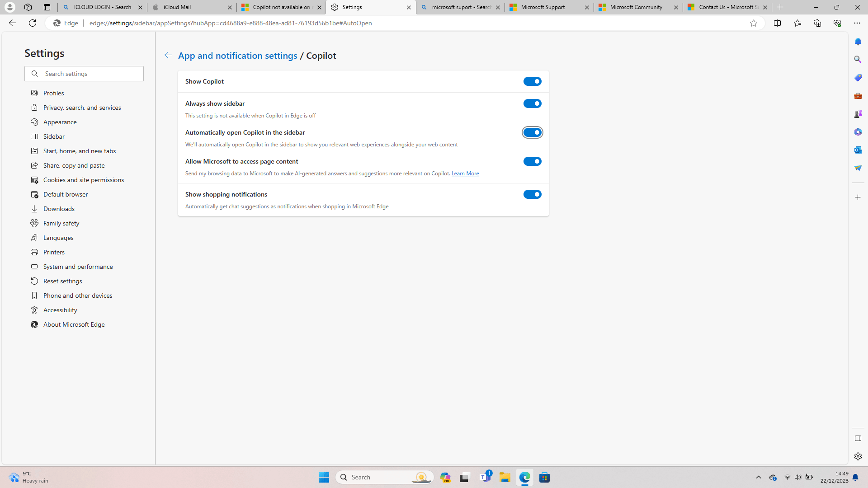868x488 pixels.
Task: Open the Tools sidebar icon
Action: click(x=858, y=96)
